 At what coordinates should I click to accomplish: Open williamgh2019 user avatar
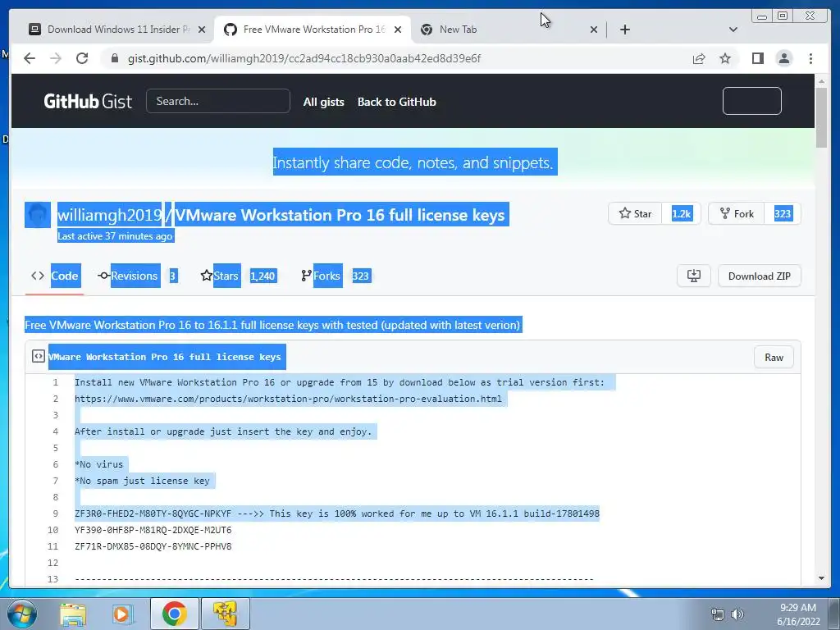[x=38, y=215]
